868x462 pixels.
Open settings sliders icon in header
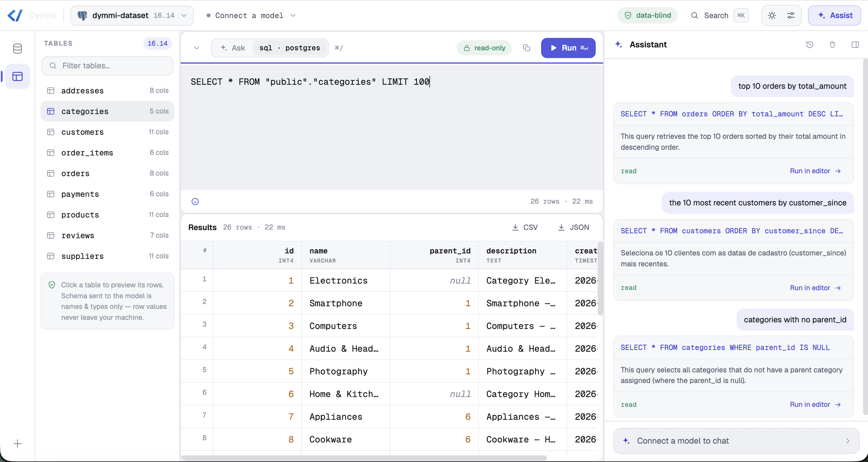tap(791, 16)
